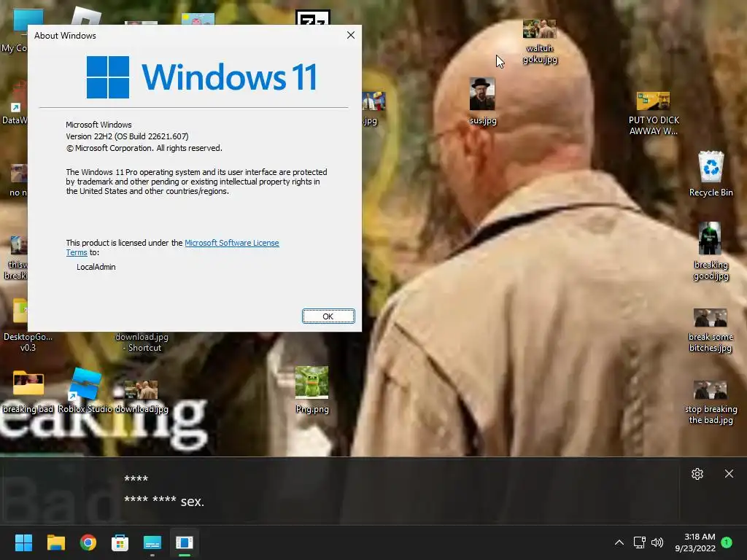Open the Microsoft Software License Terms link

pos(231,243)
